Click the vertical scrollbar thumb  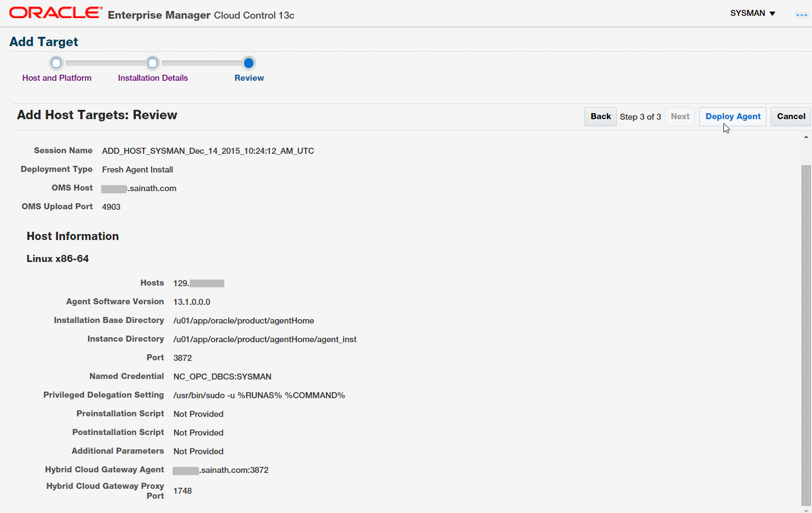tap(806, 335)
